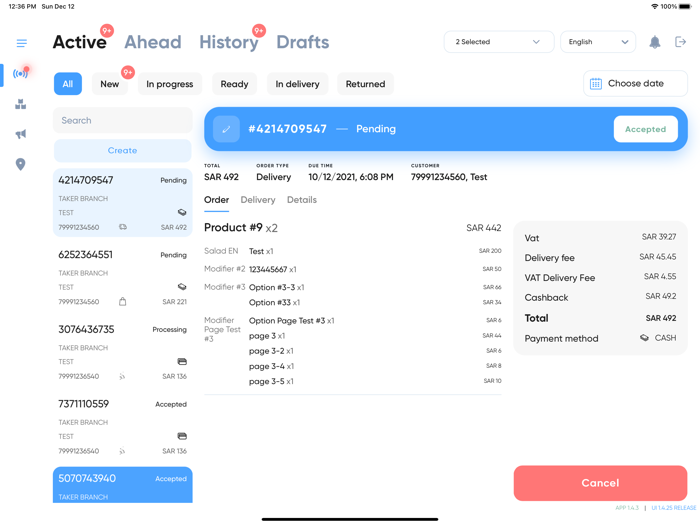Select order 7371110559 in list

coord(123,426)
